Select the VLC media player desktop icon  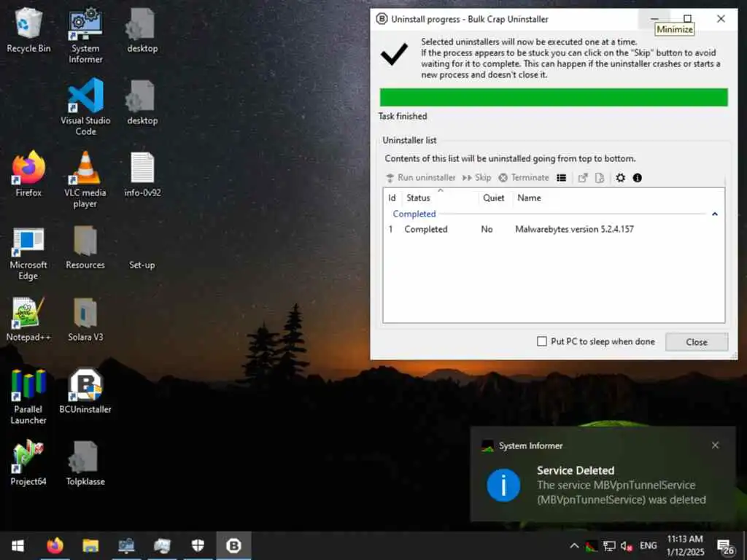85,179
